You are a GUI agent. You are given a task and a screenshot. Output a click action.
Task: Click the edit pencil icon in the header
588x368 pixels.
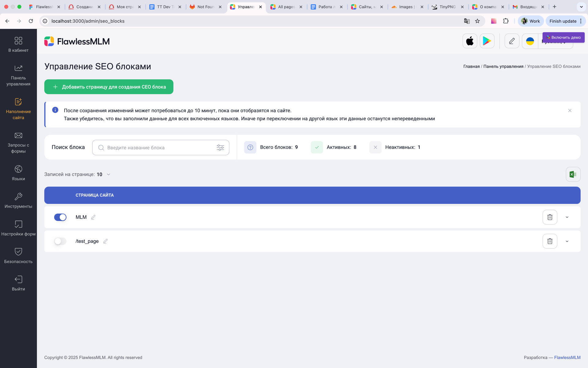pyautogui.click(x=511, y=41)
